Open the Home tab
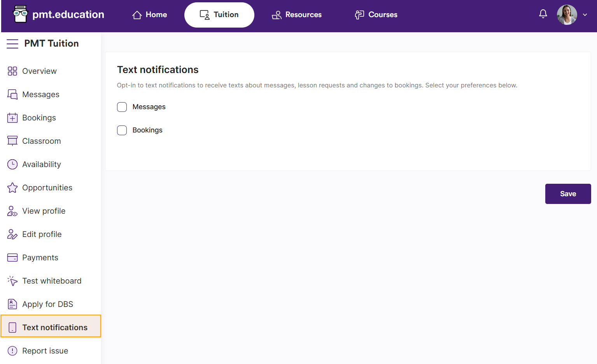The height and width of the screenshot is (364, 597). (150, 15)
